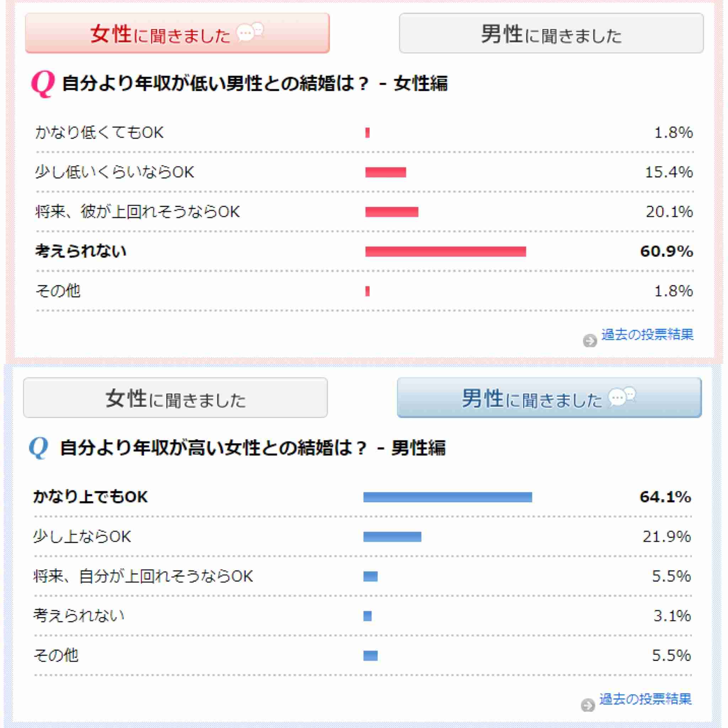Click the 64.1% blue bar for かなり上でもOK
Screen dimensions: 728x728
[448, 497]
